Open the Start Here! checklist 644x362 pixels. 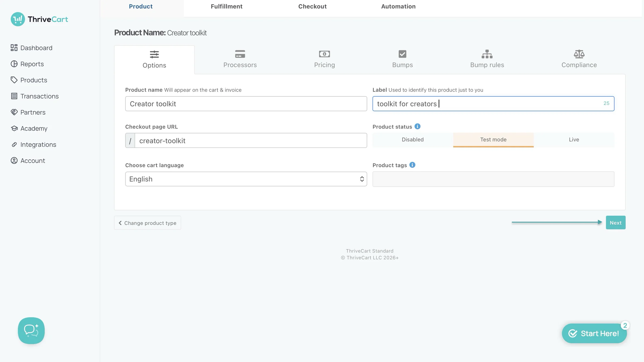594,333
